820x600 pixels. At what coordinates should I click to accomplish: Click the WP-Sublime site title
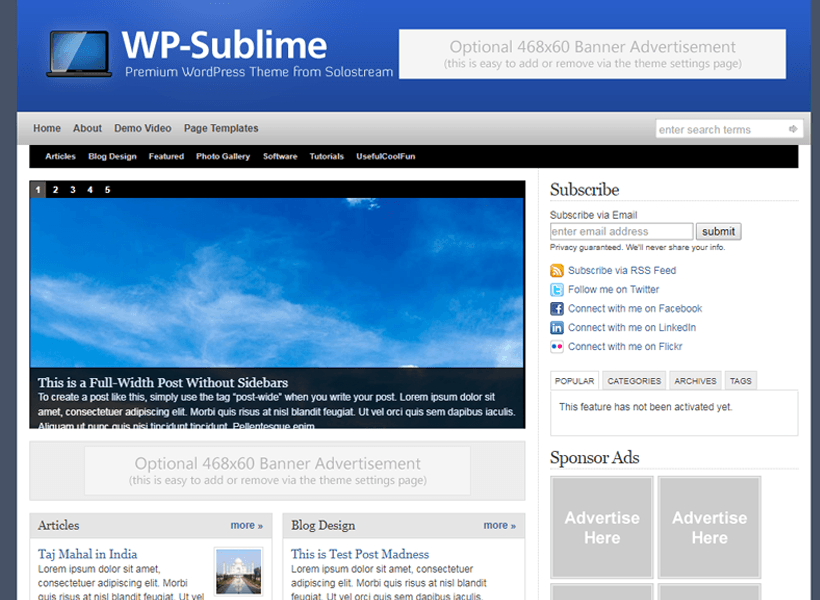click(224, 44)
